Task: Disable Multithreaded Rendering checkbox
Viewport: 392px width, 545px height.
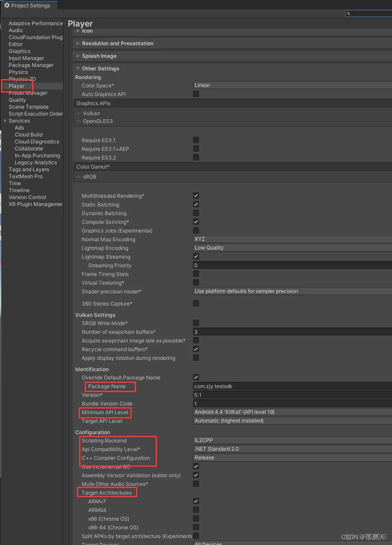Action: pos(196,196)
